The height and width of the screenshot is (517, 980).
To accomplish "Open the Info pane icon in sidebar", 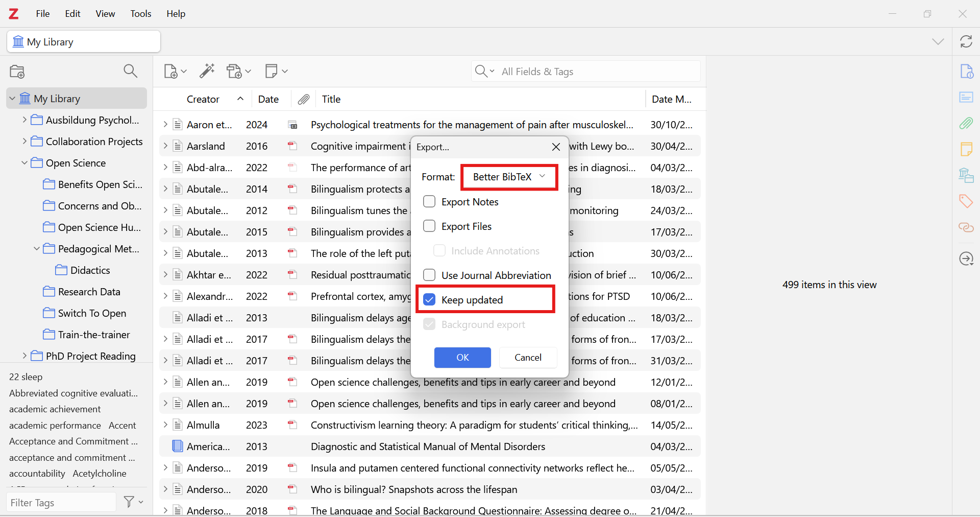I will [966, 71].
